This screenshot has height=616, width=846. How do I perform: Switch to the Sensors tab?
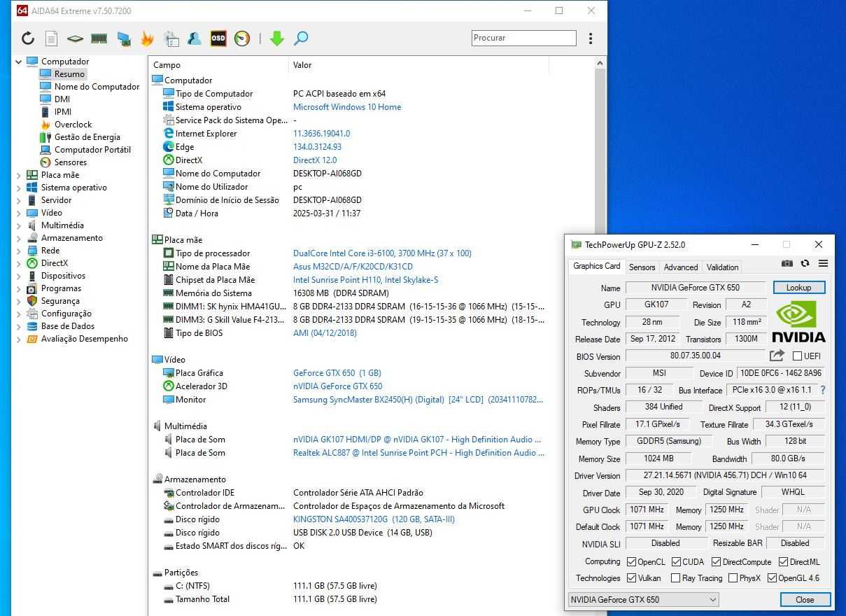coord(642,267)
